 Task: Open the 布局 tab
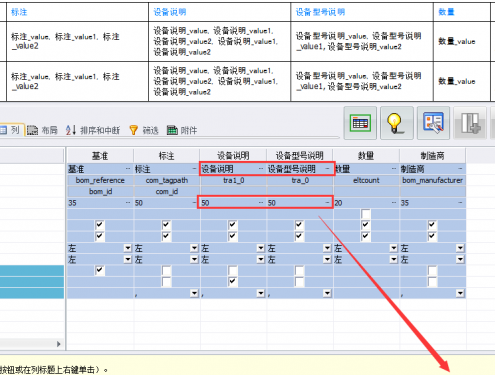43,130
